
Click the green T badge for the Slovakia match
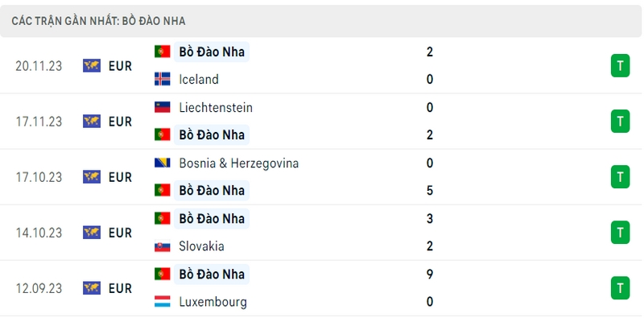pyautogui.click(x=620, y=233)
